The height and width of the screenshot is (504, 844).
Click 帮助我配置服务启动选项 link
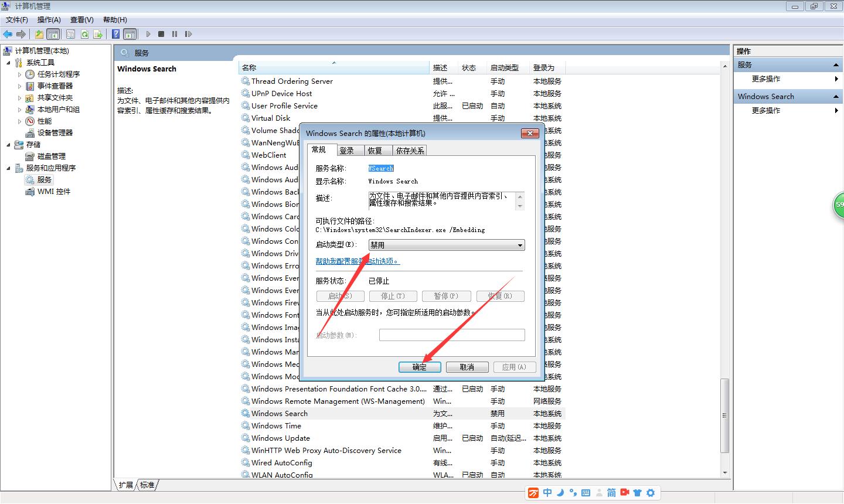click(x=358, y=261)
